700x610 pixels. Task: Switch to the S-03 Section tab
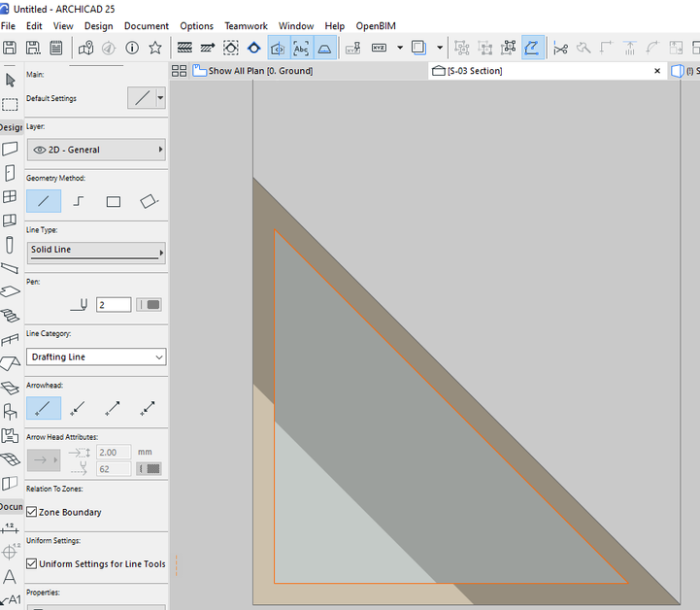click(x=475, y=71)
